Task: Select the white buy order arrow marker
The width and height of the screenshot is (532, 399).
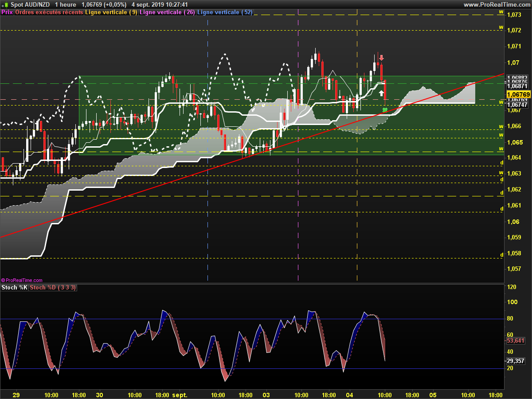Action: [x=381, y=93]
